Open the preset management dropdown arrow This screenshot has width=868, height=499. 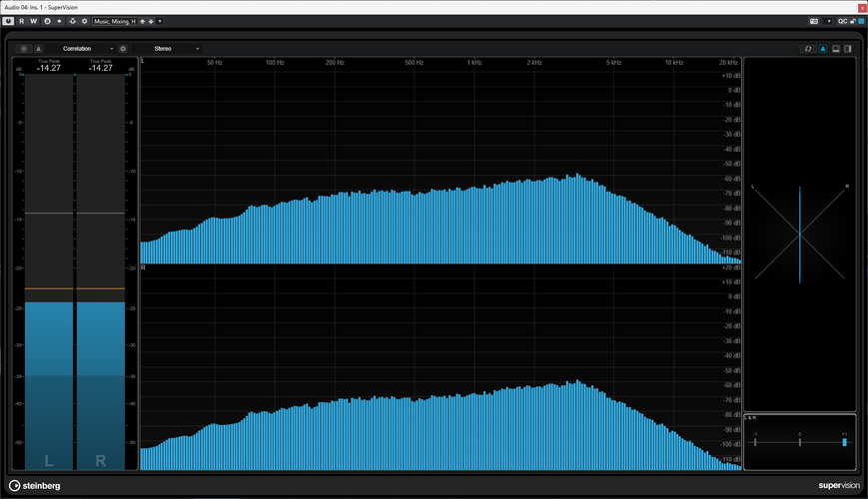160,21
